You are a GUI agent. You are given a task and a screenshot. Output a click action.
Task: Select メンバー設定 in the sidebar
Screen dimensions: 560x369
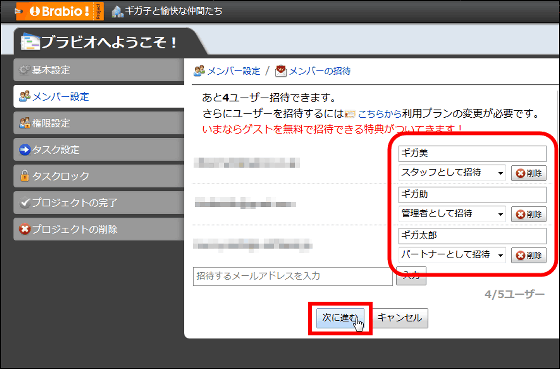99,96
